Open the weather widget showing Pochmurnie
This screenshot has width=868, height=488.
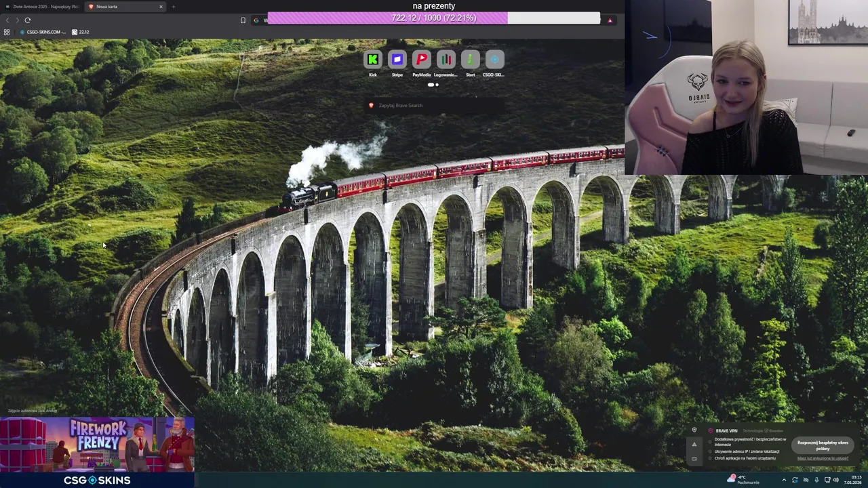click(743, 480)
